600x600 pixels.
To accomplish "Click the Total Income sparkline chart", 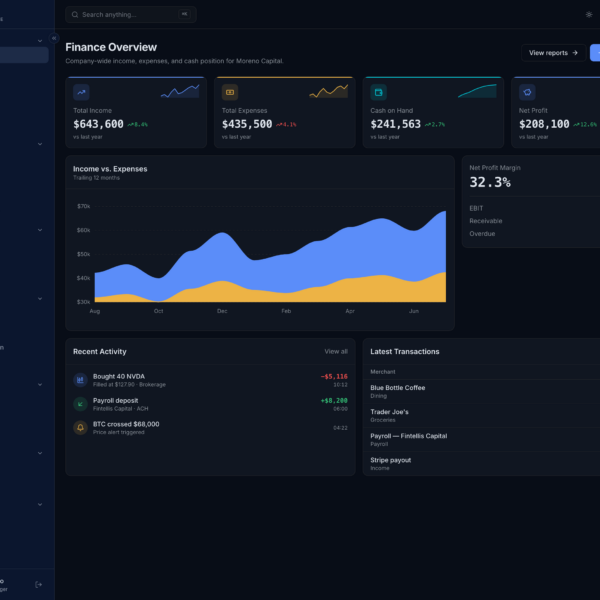I will [x=180, y=91].
